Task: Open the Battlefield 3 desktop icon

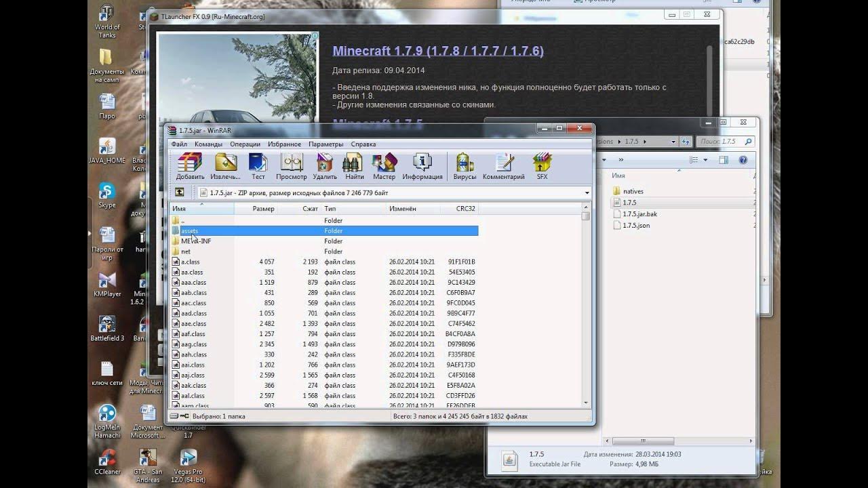Action: (x=107, y=328)
